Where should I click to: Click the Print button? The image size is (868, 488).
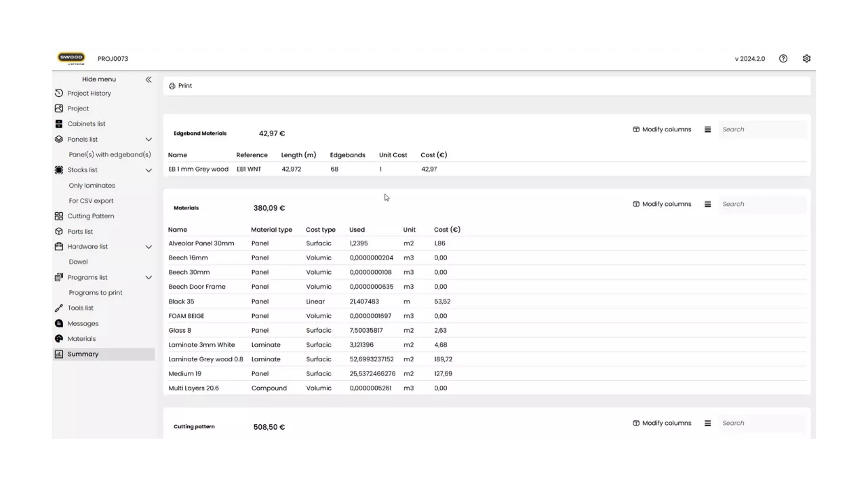point(180,86)
